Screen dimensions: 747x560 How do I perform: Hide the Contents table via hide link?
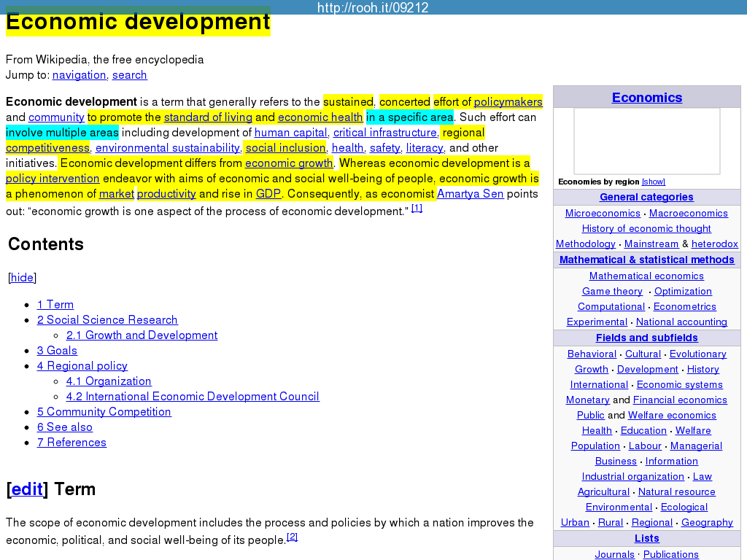coord(22,278)
